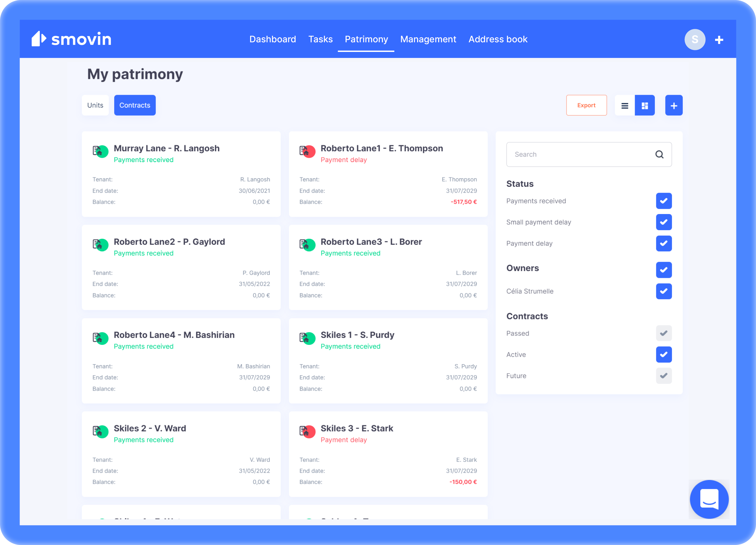Toggle the Payment delay status checkbox

663,244
